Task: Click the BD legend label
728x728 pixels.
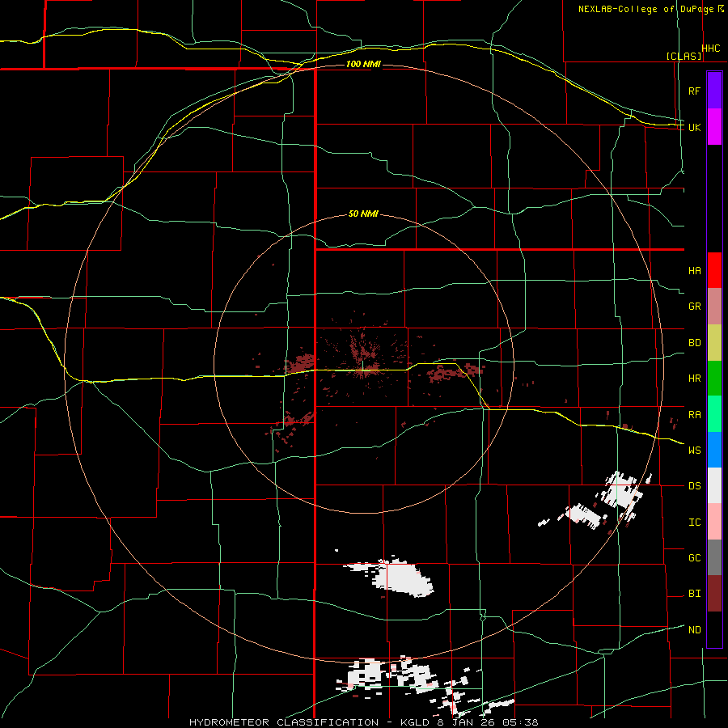Action: pyautogui.click(x=694, y=343)
